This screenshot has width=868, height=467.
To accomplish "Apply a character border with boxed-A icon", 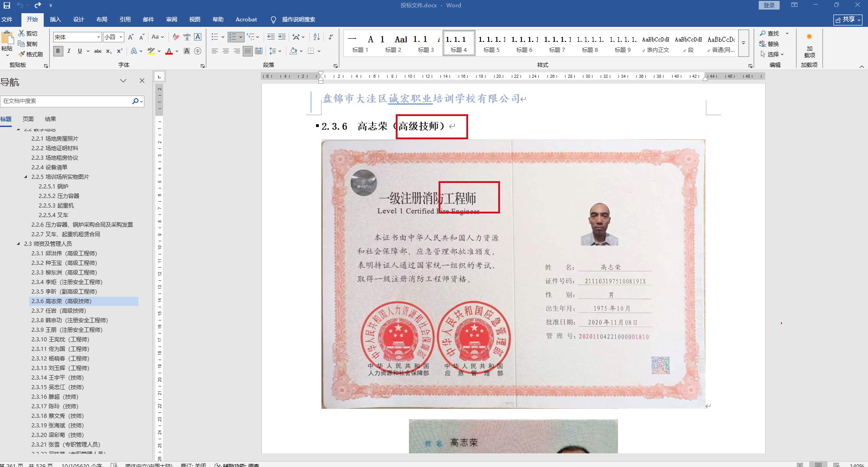I will coord(198,37).
